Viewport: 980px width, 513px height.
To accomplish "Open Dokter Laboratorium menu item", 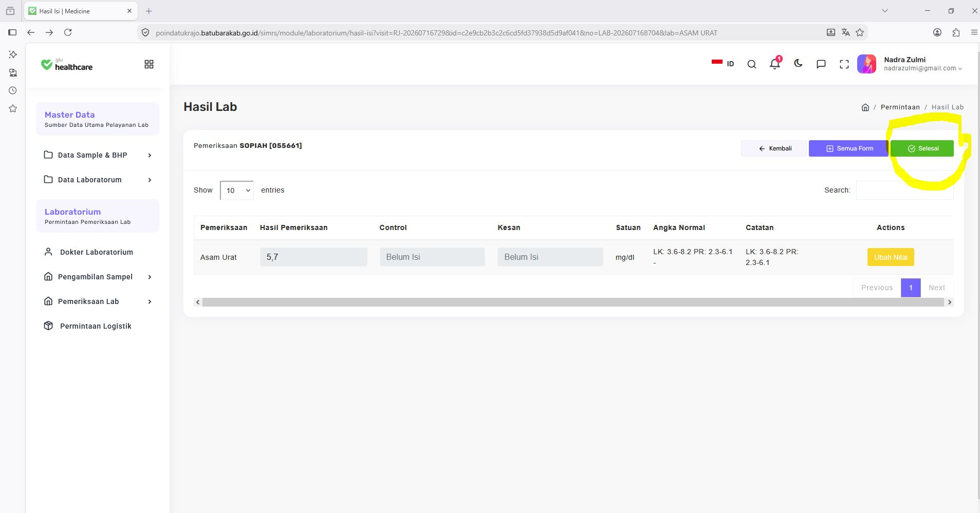I will pyautogui.click(x=97, y=252).
